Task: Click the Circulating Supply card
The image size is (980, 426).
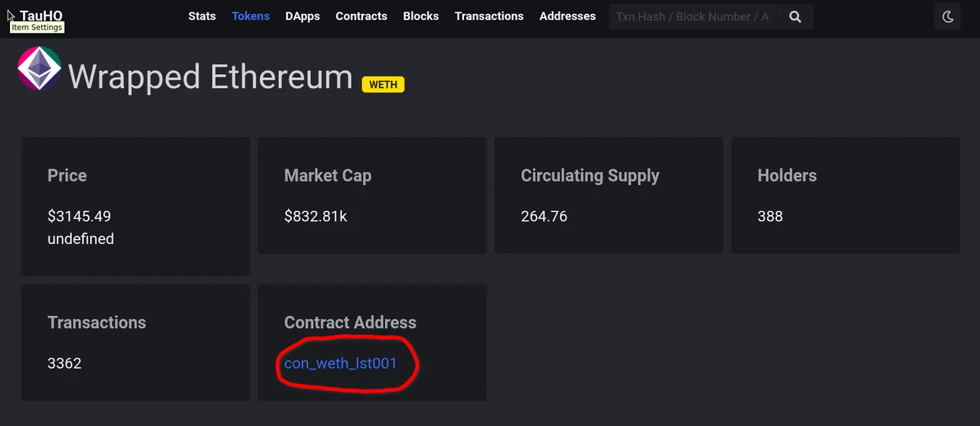Action: (x=609, y=195)
